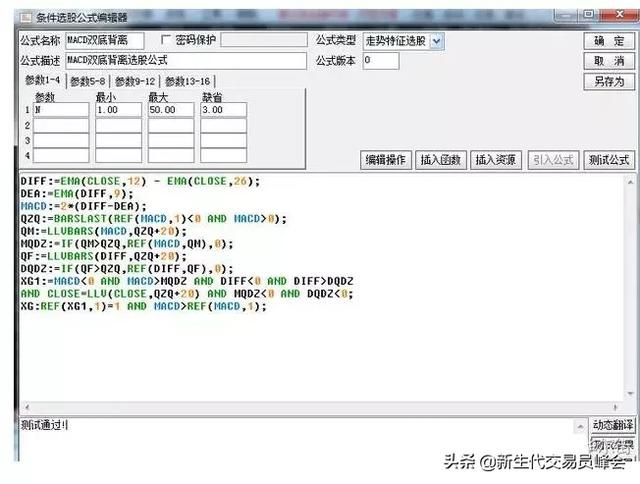Place cursor on the QM:=LLVBARS line

coord(103,231)
